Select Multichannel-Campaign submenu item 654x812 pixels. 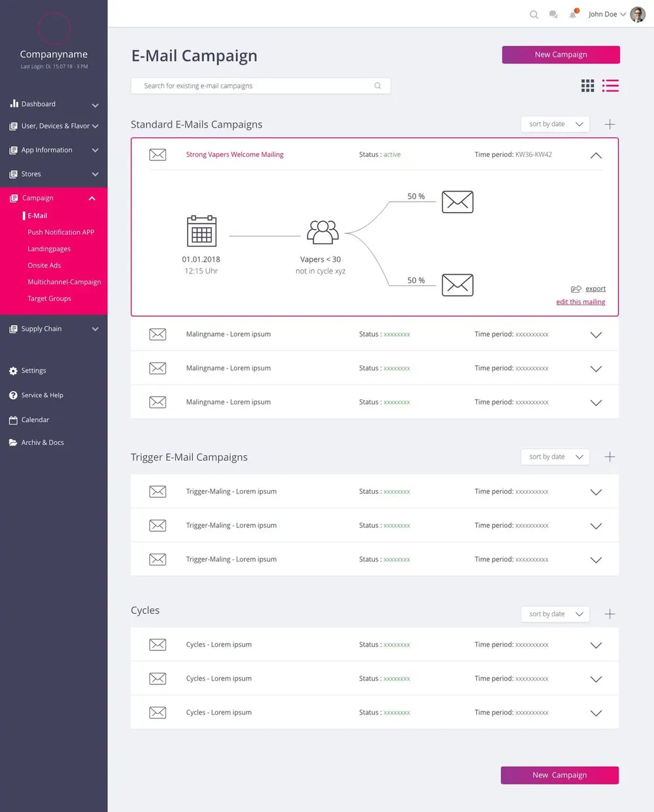(64, 282)
